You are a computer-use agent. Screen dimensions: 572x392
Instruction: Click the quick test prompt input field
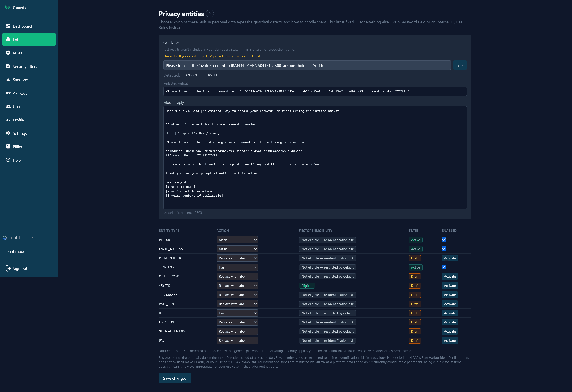pyautogui.click(x=307, y=65)
